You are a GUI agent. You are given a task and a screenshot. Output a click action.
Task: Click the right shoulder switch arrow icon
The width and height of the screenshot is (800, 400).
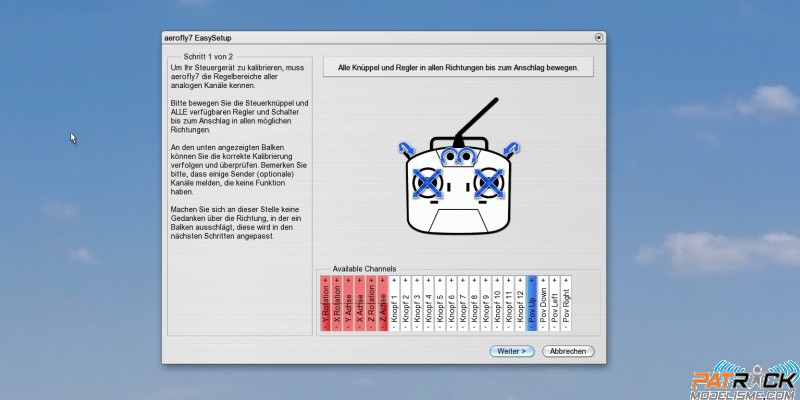511,148
